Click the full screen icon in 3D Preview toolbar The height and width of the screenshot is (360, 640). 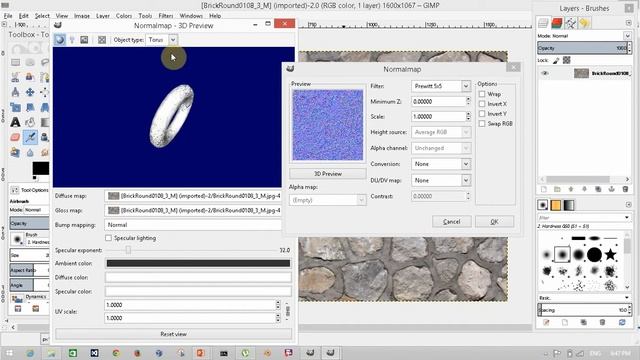(102, 40)
